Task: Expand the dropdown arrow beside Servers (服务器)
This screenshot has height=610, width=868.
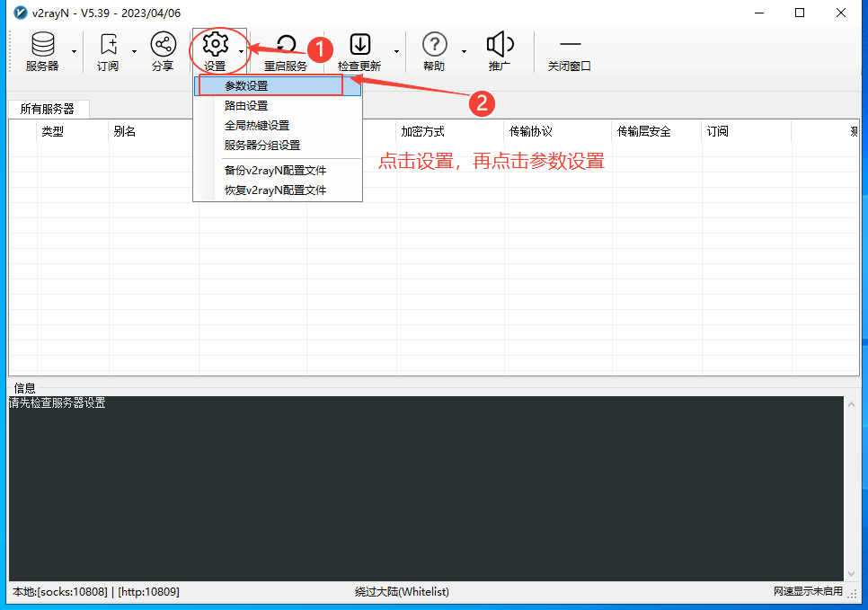Action: click(x=74, y=52)
